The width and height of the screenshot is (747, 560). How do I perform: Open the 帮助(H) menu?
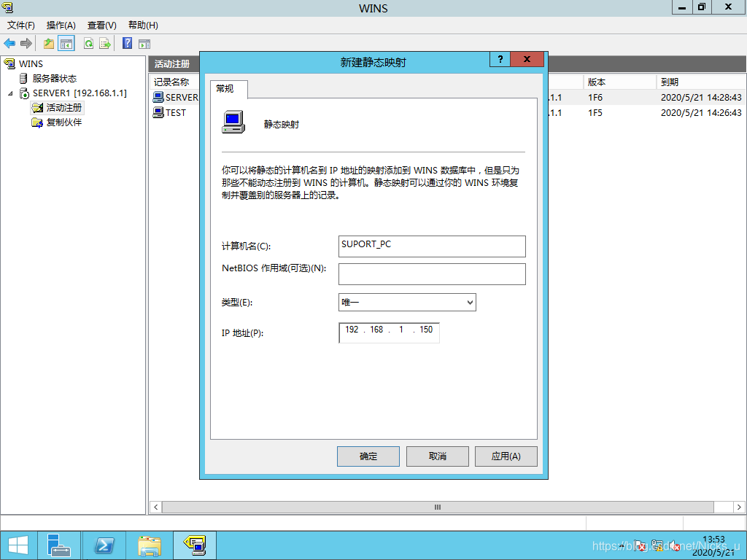(143, 26)
